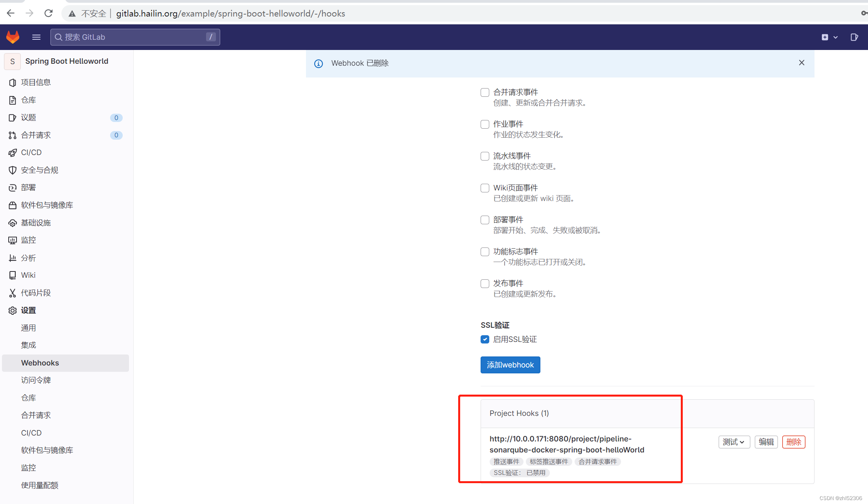Open the create new plus dropdown
Image resolution: width=868 pixels, height=504 pixels.
tap(829, 37)
